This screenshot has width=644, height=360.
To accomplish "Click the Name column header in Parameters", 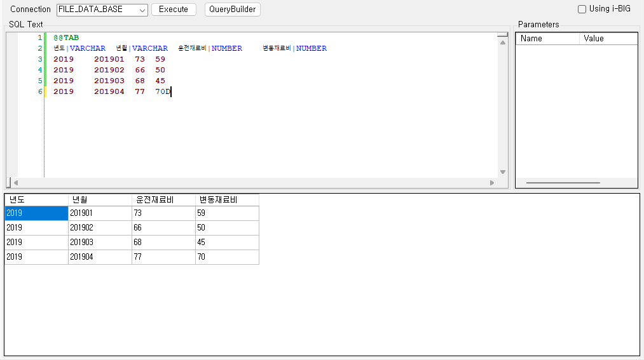I will pyautogui.click(x=547, y=39).
